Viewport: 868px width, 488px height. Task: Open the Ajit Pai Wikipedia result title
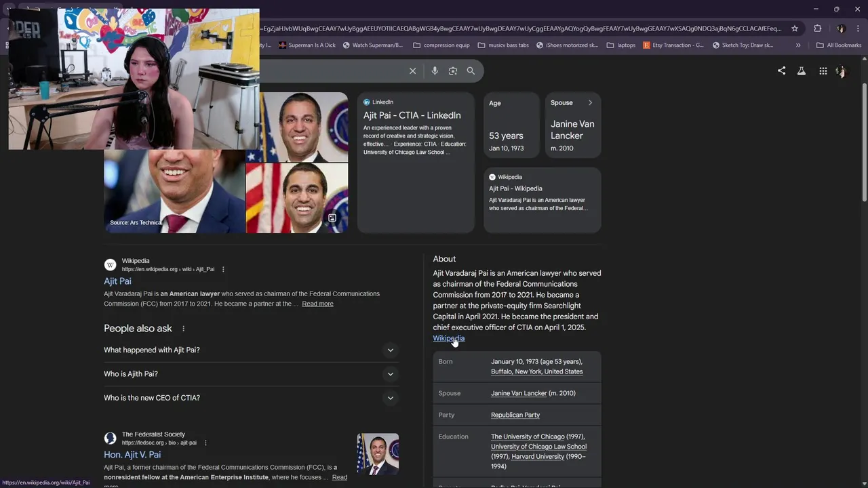[x=117, y=281]
